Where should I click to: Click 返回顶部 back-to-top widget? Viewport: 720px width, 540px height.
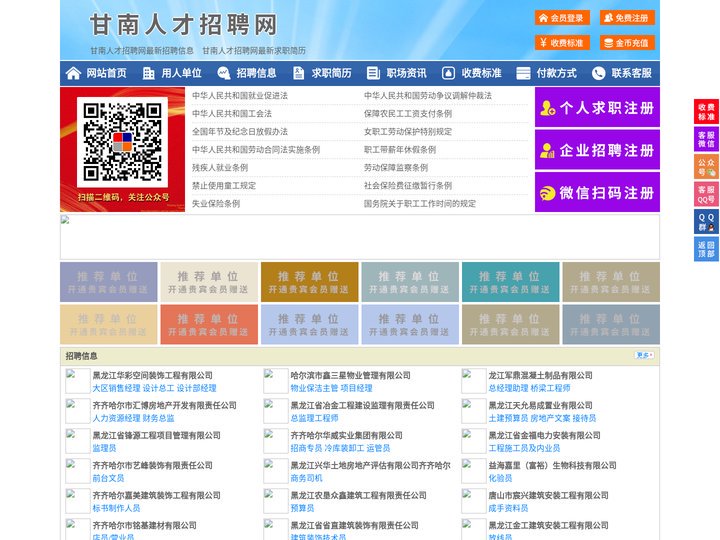tap(706, 249)
